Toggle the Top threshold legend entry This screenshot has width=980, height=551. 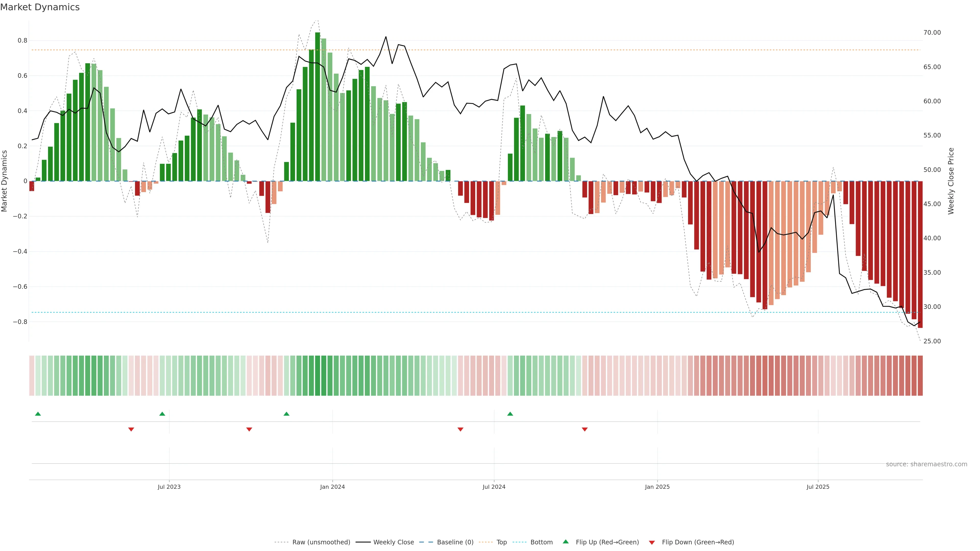click(501, 542)
